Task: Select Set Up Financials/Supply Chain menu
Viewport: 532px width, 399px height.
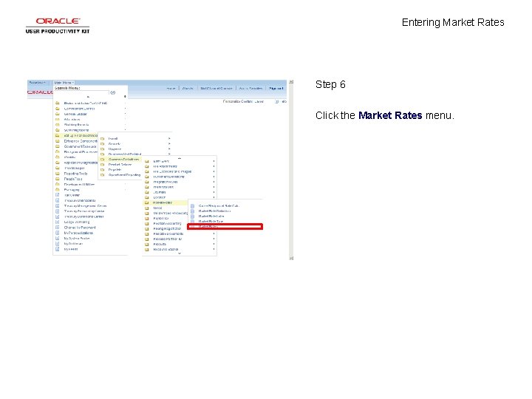Action: point(81,135)
